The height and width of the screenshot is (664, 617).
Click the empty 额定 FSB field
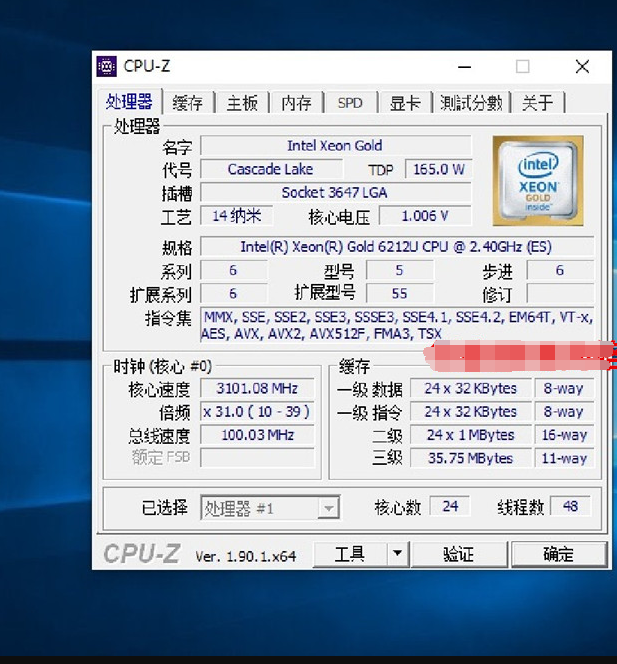257,458
